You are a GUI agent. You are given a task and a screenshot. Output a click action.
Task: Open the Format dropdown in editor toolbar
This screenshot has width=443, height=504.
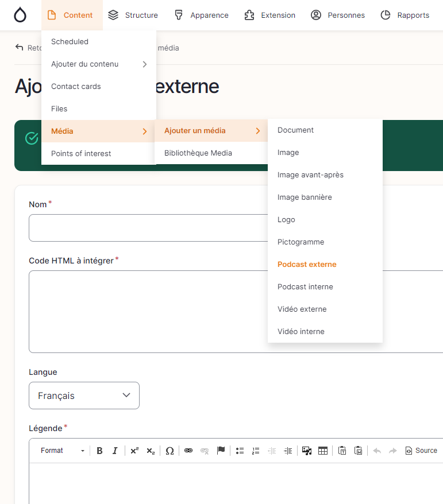[x=62, y=451]
